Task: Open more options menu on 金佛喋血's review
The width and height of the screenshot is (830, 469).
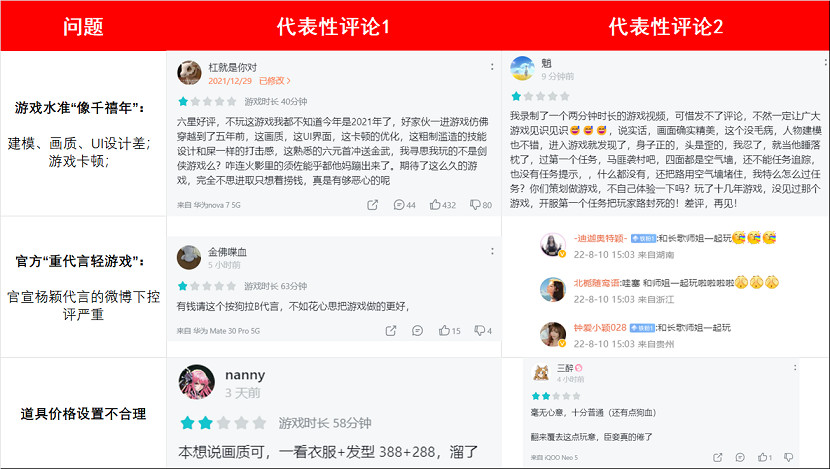Action: [492, 251]
